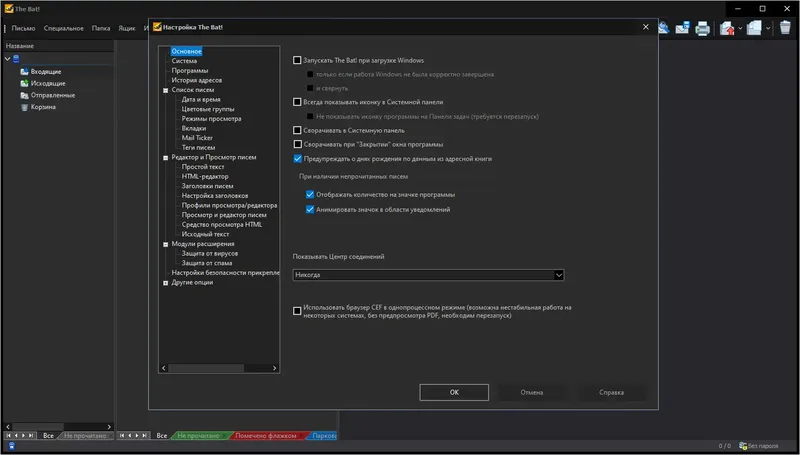Click the trash bin icon in the toolbar
The image size is (800, 455).
(x=785, y=28)
